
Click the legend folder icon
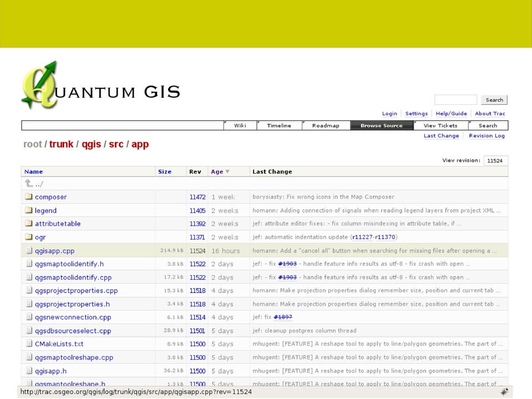click(29, 210)
